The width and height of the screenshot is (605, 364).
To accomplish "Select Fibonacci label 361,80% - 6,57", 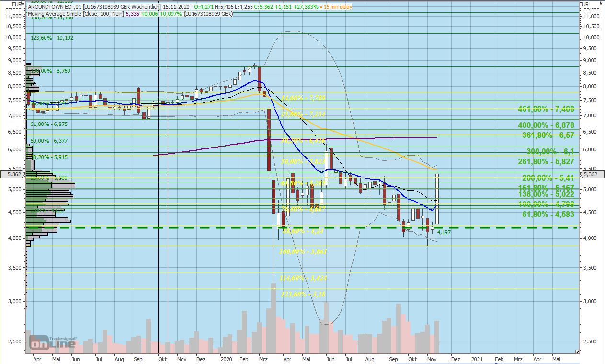I will pos(548,136).
